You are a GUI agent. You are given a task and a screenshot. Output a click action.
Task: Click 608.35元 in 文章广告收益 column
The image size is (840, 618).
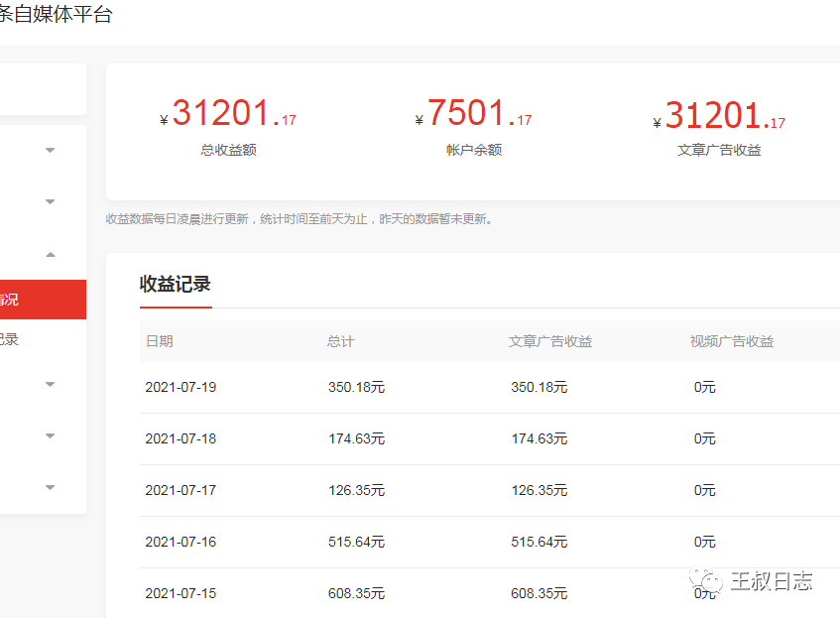point(539,593)
